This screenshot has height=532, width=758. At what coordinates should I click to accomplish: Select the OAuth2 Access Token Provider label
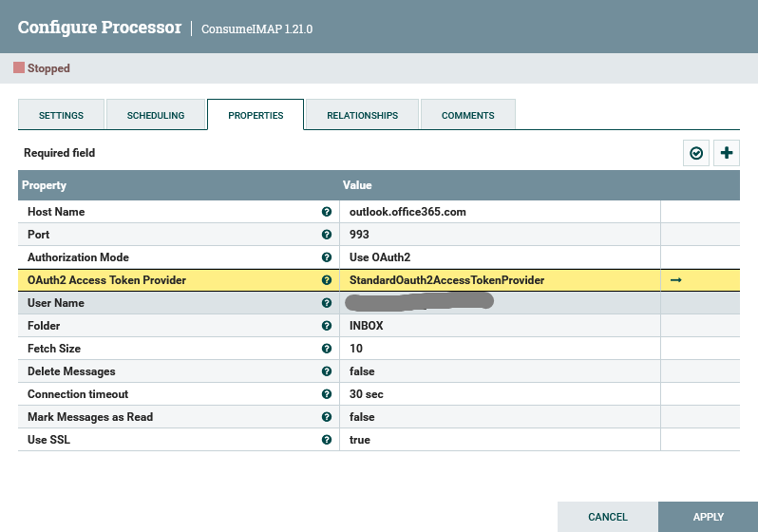tap(106, 280)
